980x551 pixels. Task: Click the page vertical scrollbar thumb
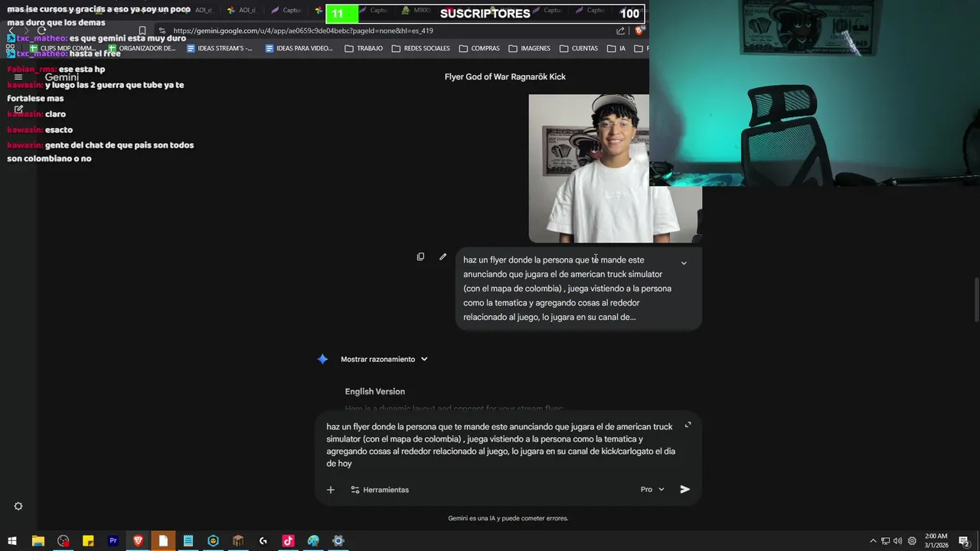pos(976,301)
